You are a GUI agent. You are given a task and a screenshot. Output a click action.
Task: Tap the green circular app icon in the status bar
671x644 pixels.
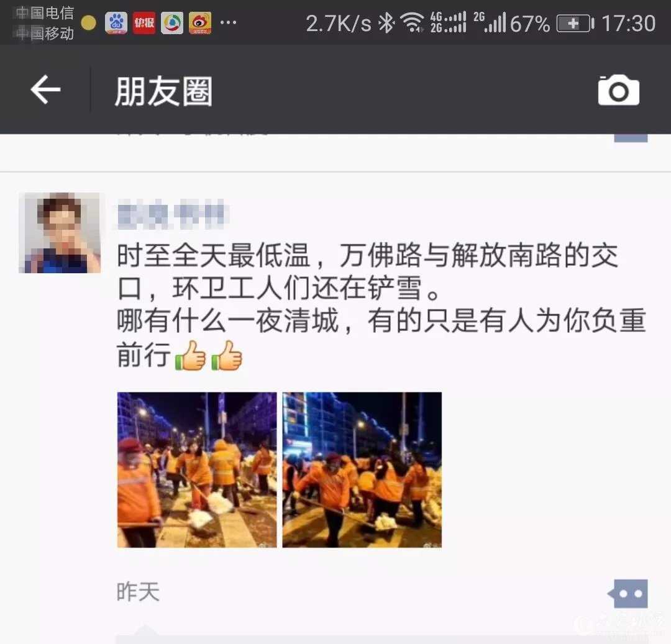click(172, 23)
